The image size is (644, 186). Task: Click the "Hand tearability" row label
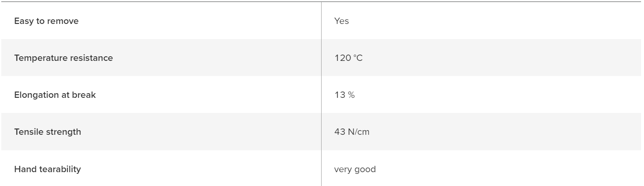click(x=48, y=169)
